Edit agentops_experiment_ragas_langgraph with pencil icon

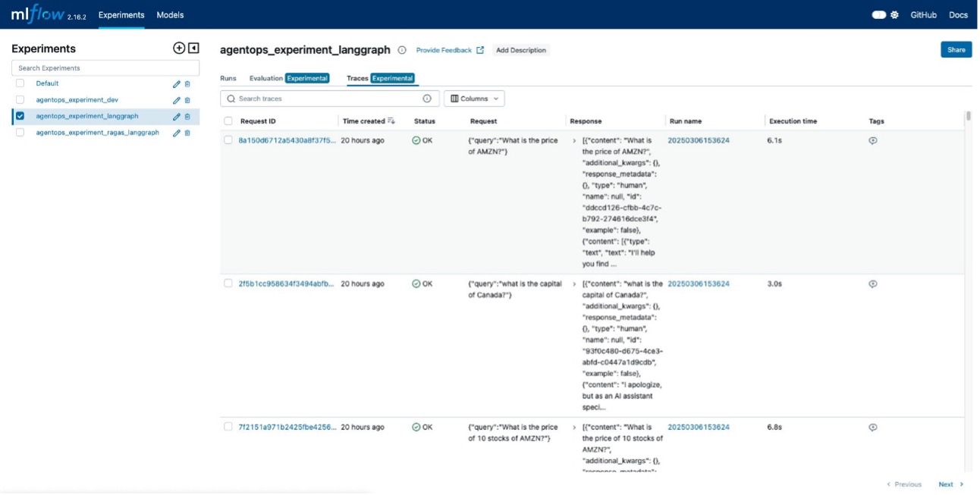click(177, 133)
